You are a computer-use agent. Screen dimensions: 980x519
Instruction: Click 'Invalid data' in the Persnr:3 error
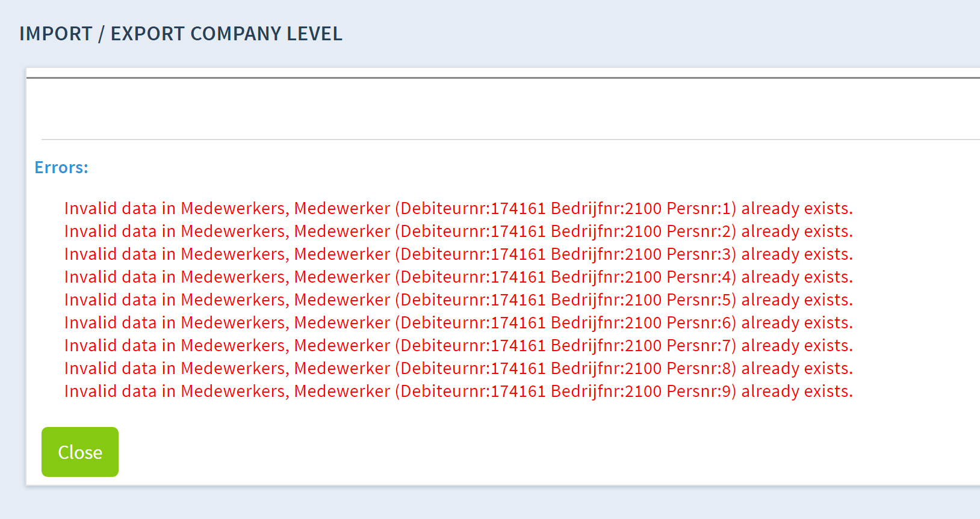coord(110,254)
